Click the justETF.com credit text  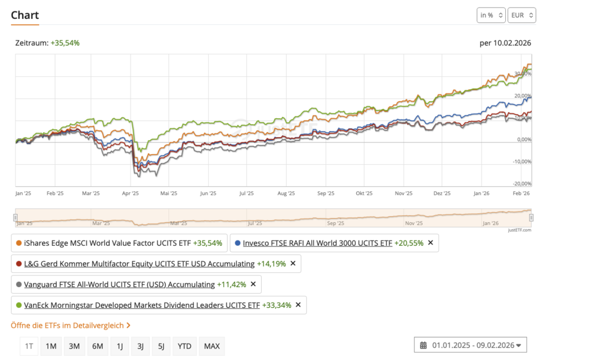tap(519, 230)
